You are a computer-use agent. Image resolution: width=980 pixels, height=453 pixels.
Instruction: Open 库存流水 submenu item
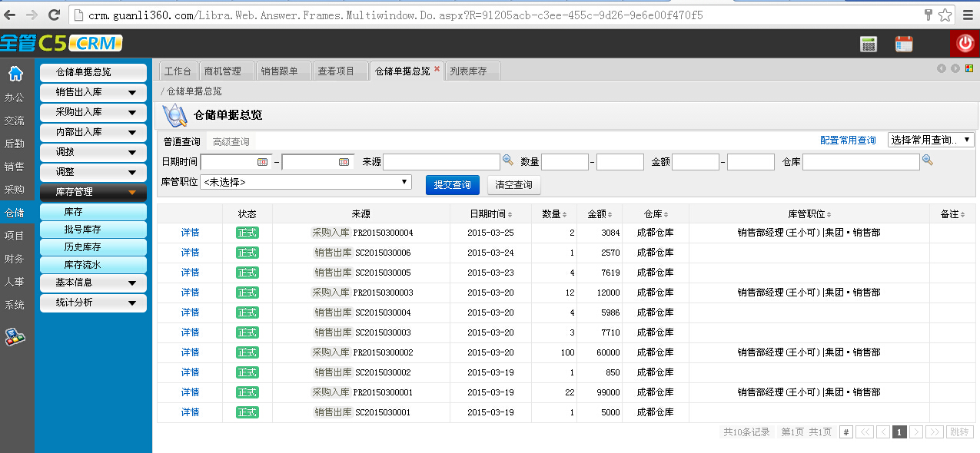pos(93,265)
